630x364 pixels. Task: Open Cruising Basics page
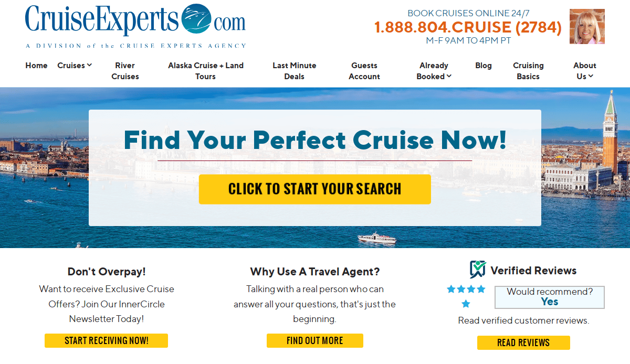(528, 71)
